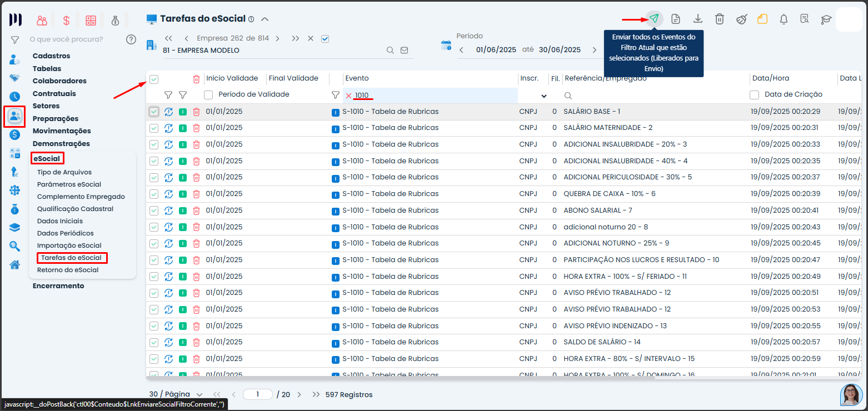Open the notifications bell icon
Screen dimensions: 868x411
784,19
